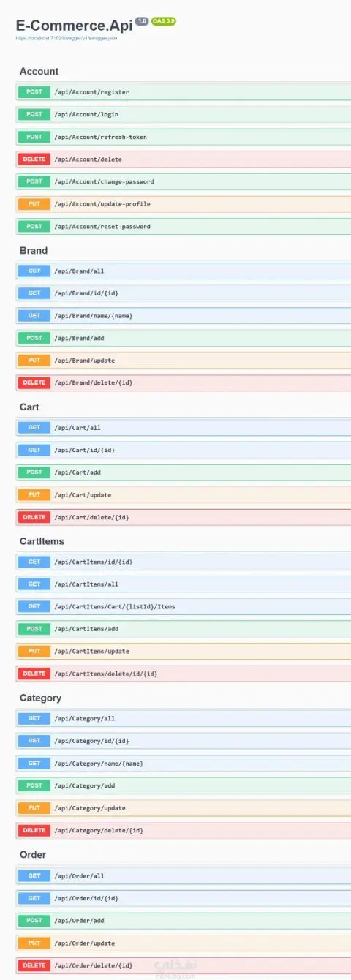Collapse the Cart section header
Screen dimensions: 351x980
pyautogui.click(x=29, y=407)
